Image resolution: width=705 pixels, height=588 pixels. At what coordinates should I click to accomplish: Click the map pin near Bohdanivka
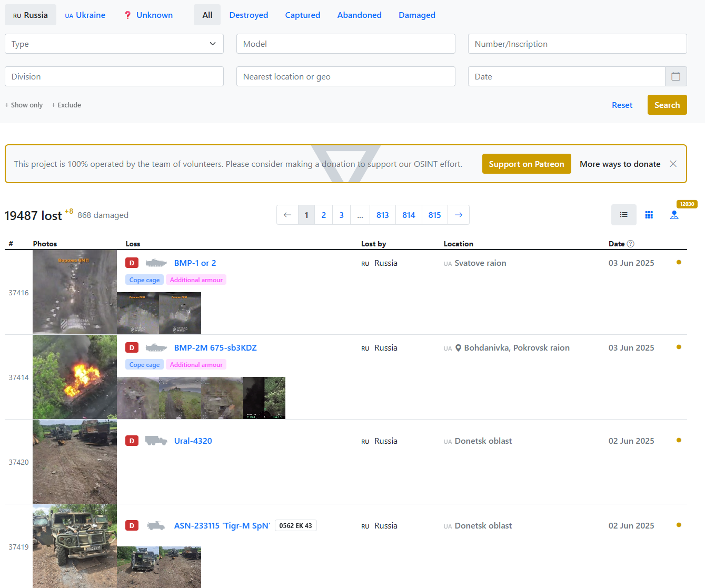(458, 348)
